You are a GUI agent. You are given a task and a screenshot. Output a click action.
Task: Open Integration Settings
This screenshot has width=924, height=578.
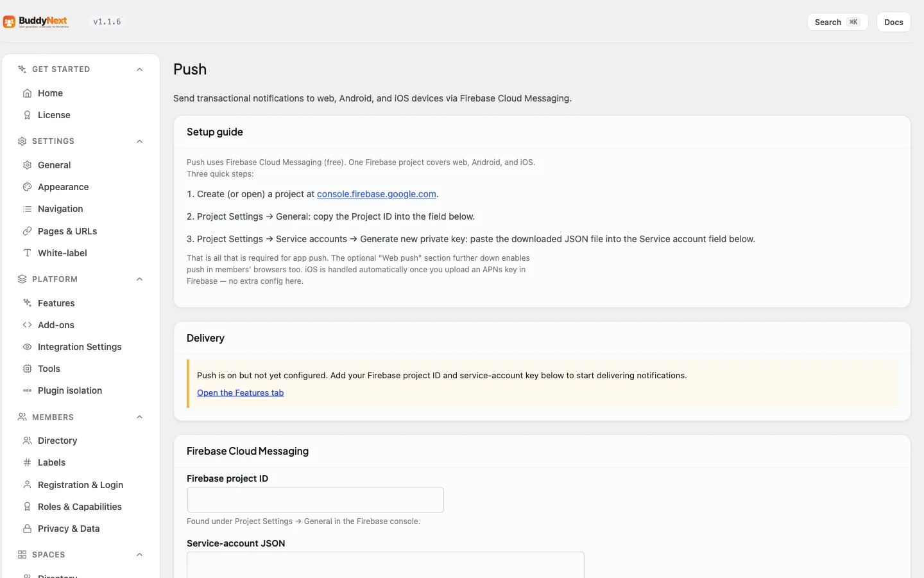pos(81,347)
